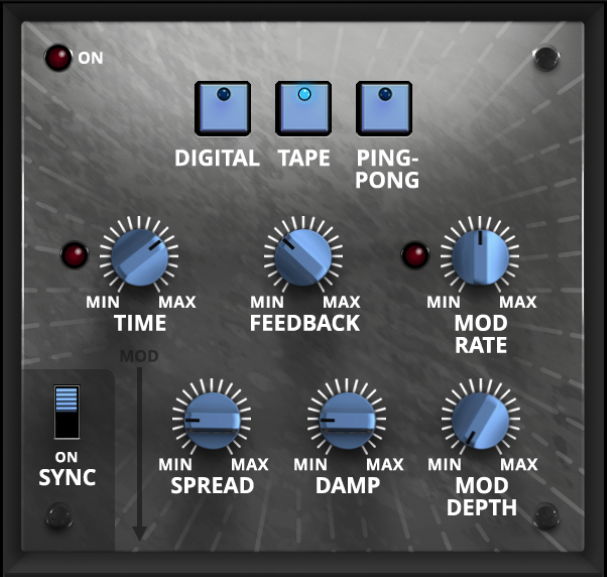Click the SYNC label text
This screenshot has width=607, height=577.
67,477
